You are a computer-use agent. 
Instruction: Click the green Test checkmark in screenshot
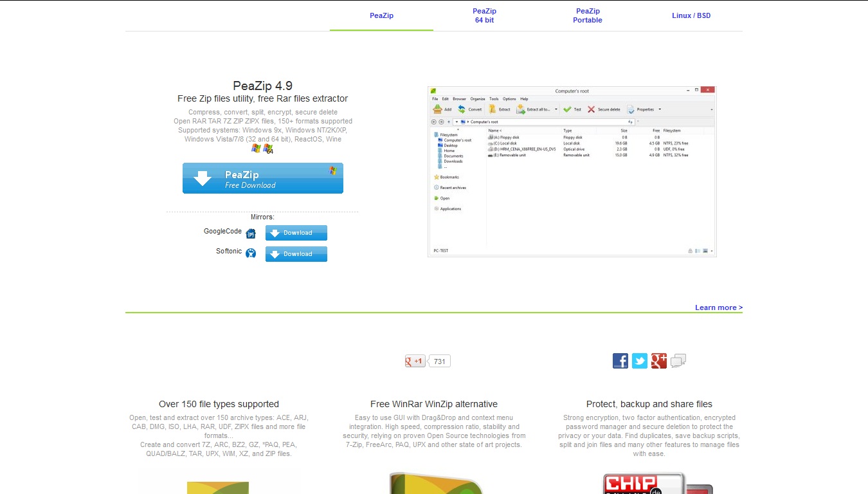click(x=567, y=109)
